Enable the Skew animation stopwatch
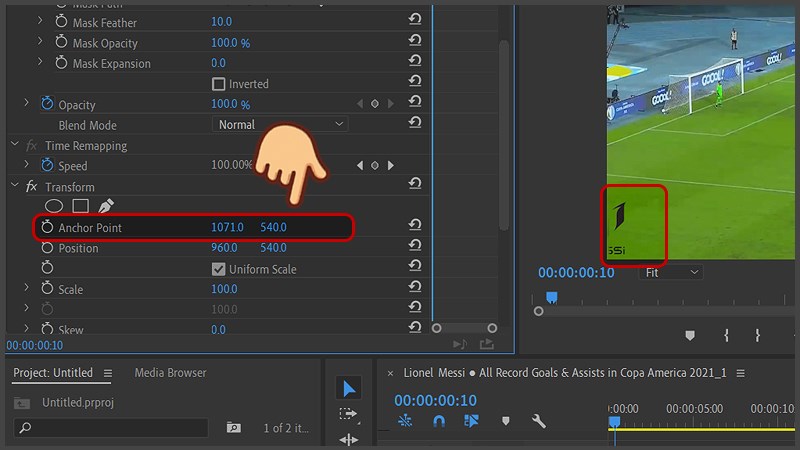Viewport: 800px width, 450px height. click(x=47, y=329)
